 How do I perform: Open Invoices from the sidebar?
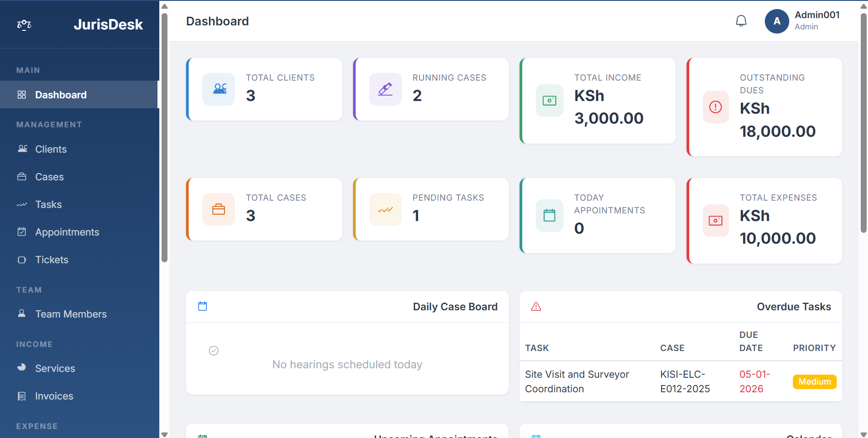point(79,396)
